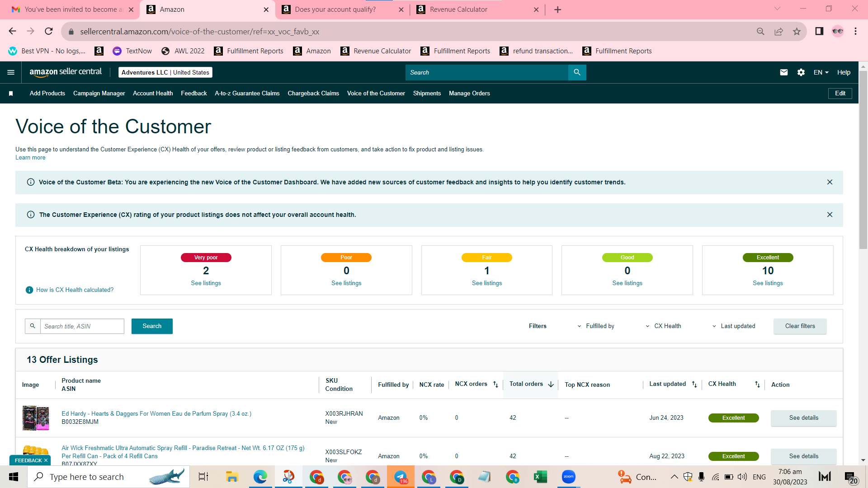The image size is (868, 488).
Task: See listings under Very poor
Action: tap(206, 283)
